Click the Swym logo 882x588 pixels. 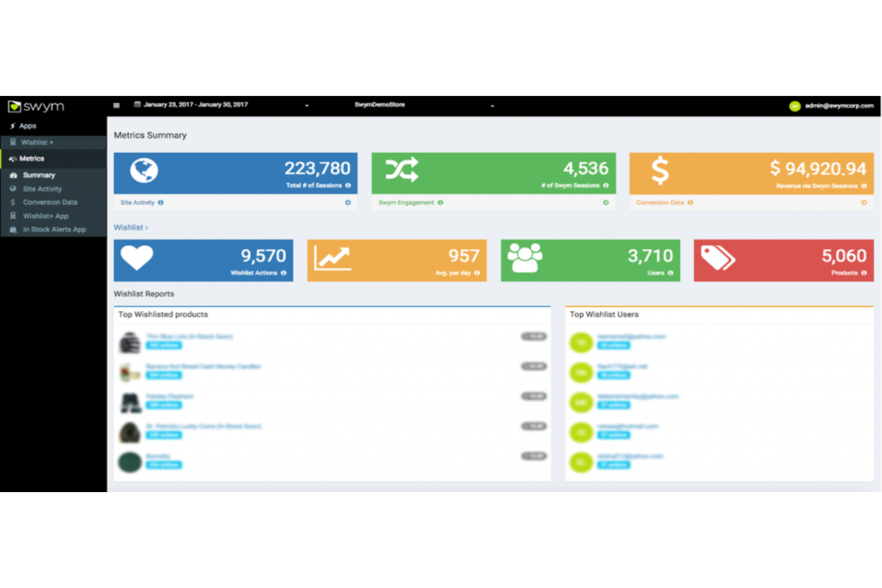point(36,106)
